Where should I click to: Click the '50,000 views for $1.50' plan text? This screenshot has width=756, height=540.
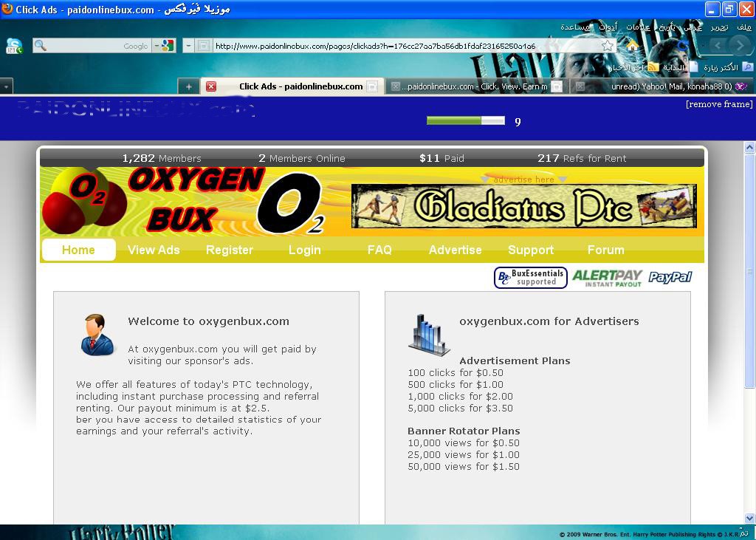464,467
